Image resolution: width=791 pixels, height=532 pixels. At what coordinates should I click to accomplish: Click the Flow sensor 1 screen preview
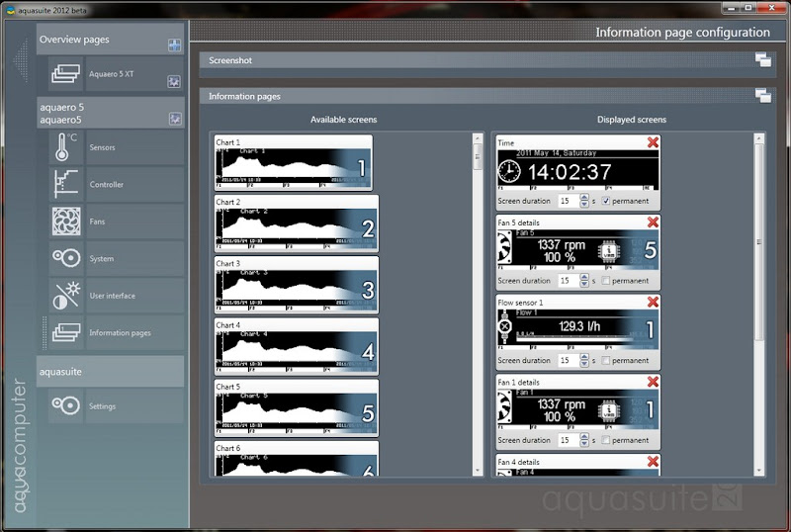coord(578,329)
